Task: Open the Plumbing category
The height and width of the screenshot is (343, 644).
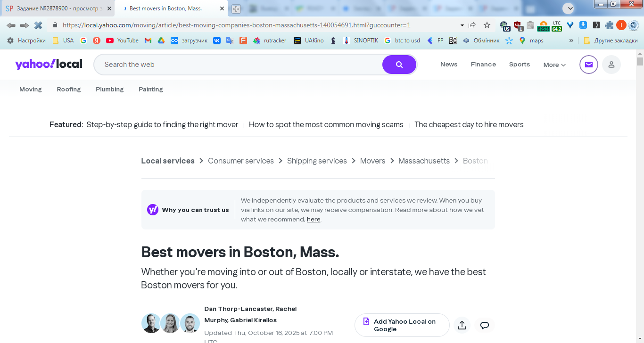Action: coord(110,90)
